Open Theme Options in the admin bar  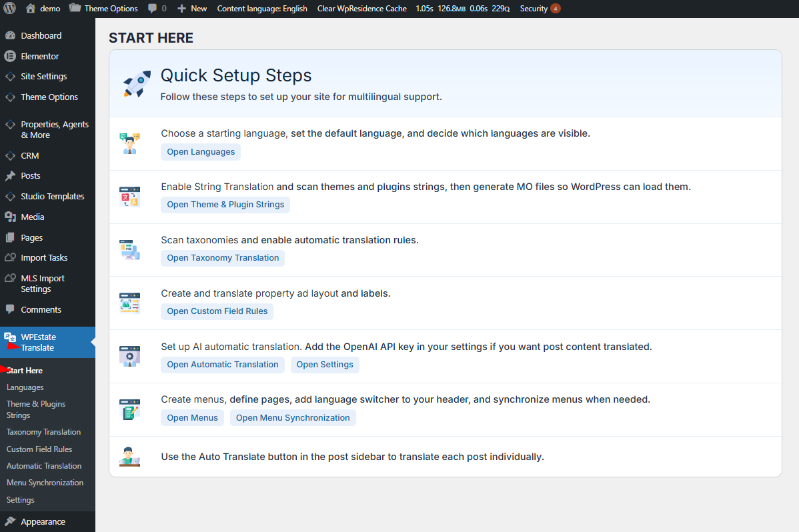click(x=103, y=8)
